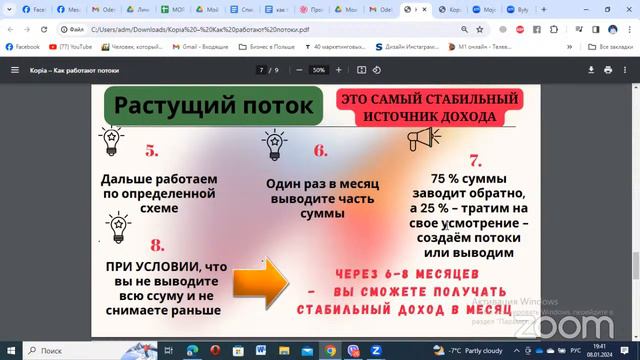The height and width of the screenshot is (360, 640).
Task: Click the file info indicator labeled Файл
Action: 72,29
